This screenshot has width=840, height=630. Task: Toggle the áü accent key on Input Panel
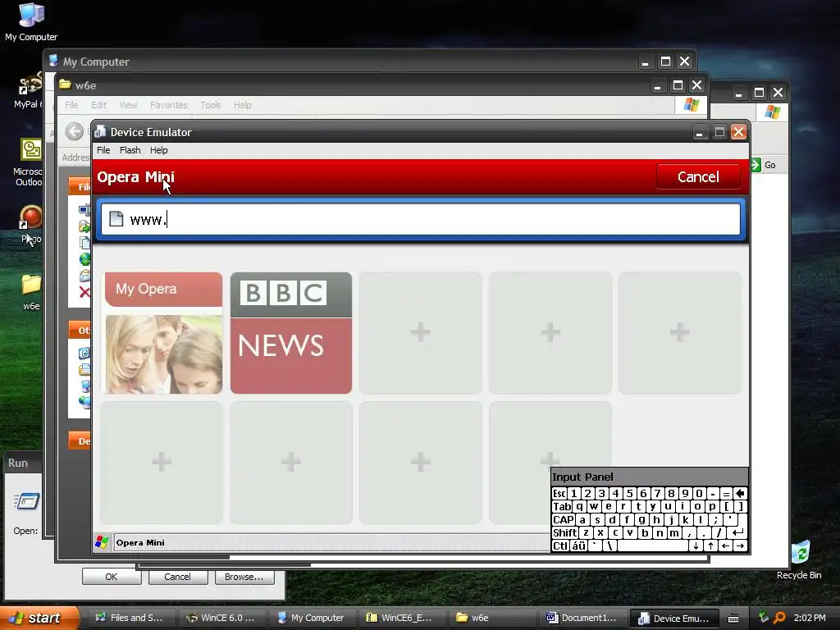[x=578, y=546]
